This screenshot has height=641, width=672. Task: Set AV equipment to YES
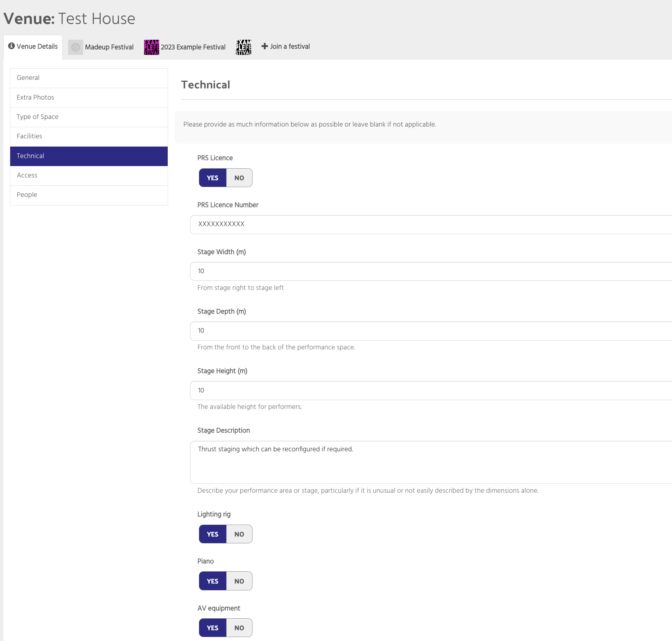(x=213, y=628)
